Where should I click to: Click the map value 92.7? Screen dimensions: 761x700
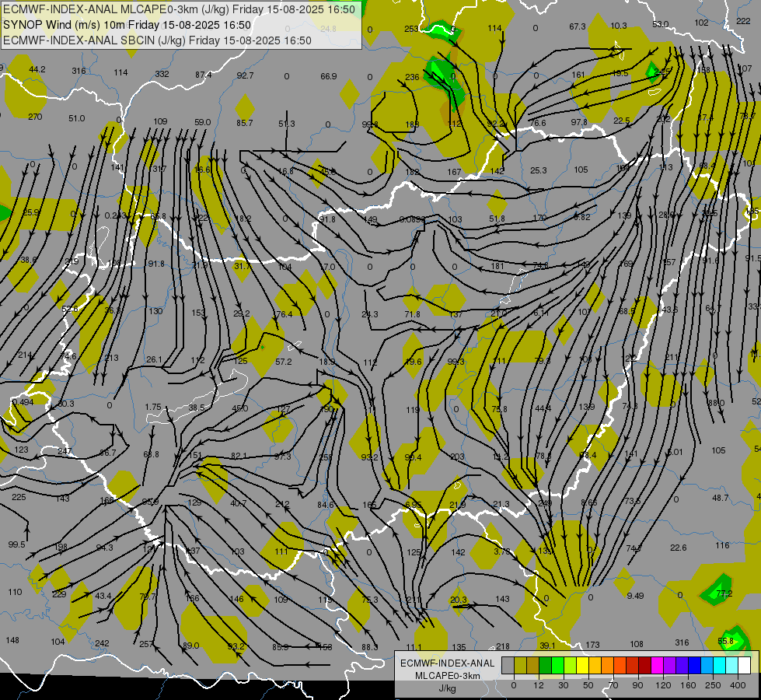[x=245, y=75]
